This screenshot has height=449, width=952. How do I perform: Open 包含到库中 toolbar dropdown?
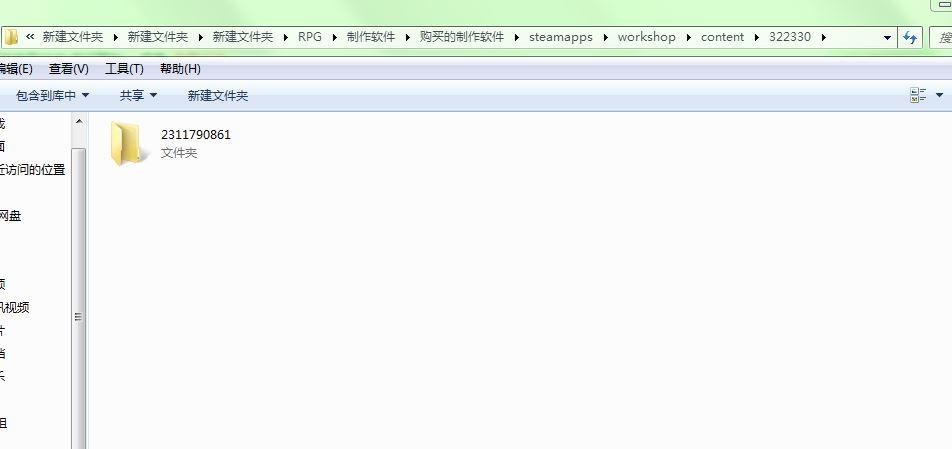pos(52,95)
